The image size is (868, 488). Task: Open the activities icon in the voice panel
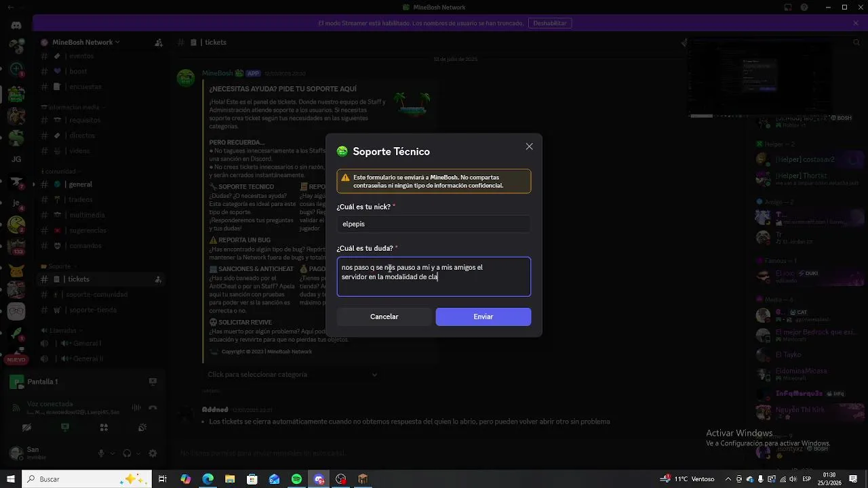(x=104, y=428)
